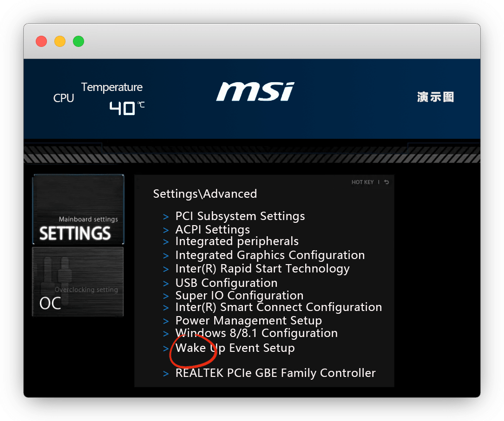Viewport: 504px width, 421px height.
Task: Expand the arrow next to PCI Subsystem Settings
Action: coord(166,217)
